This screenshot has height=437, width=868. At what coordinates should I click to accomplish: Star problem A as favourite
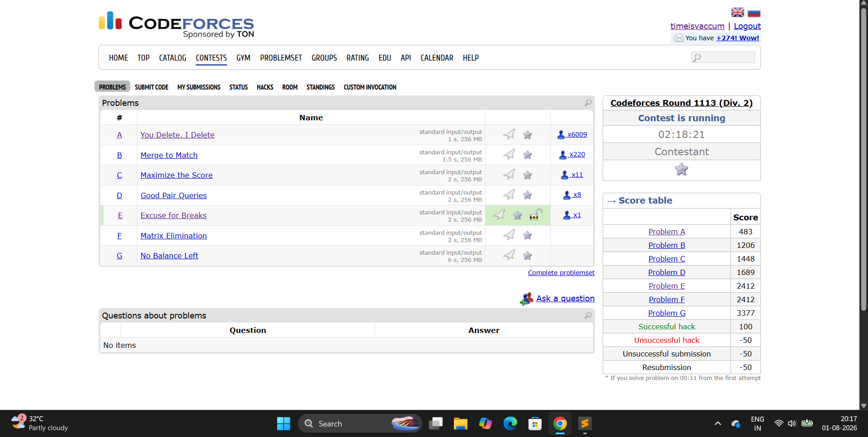click(x=528, y=135)
